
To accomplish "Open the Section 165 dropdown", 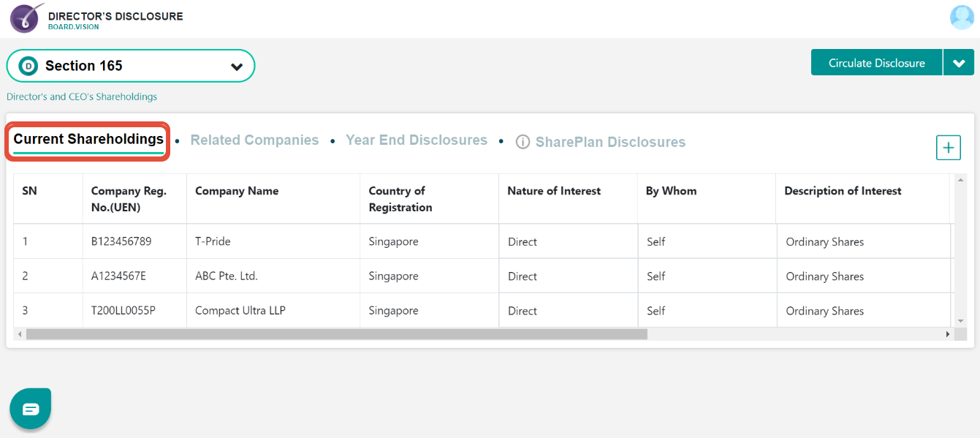I will pyautogui.click(x=130, y=65).
